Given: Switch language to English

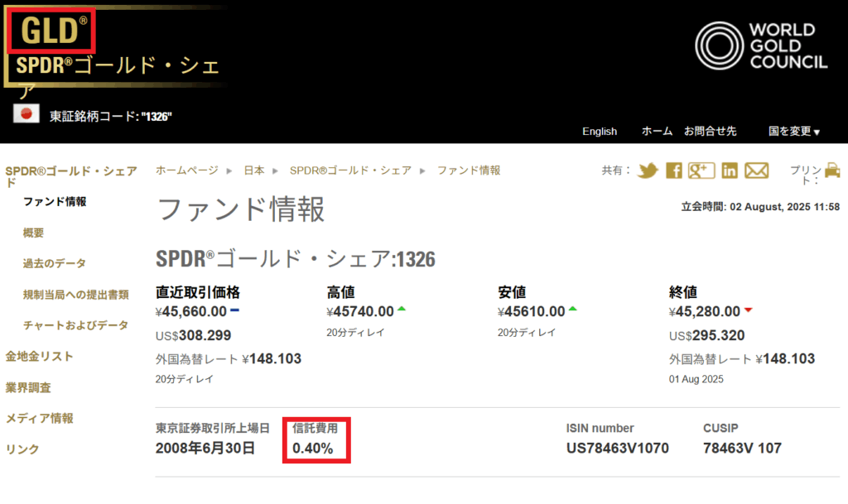Looking at the screenshot, I should click(x=600, y=132).
